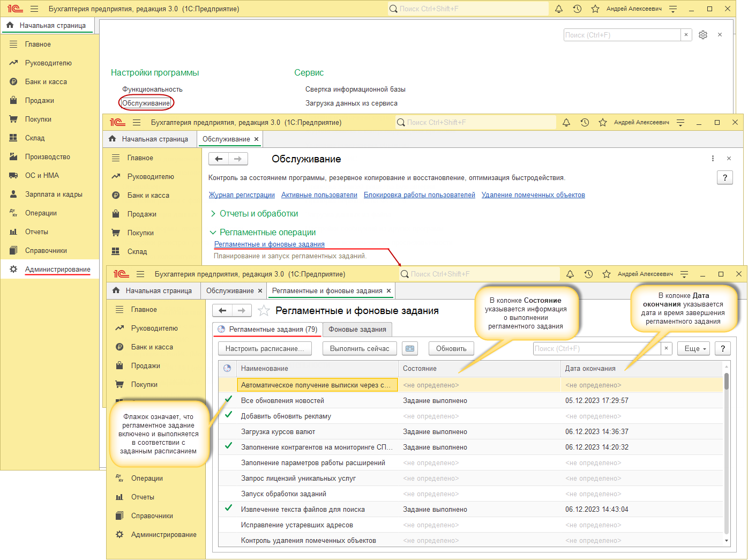Collapse Регламентные операции section
Viewport: 748px width, 560px height.
click(213, 233)
